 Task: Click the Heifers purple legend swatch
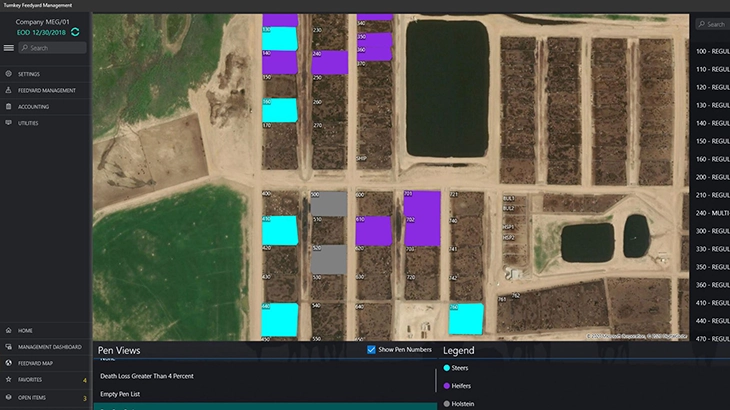click(446, 386)
